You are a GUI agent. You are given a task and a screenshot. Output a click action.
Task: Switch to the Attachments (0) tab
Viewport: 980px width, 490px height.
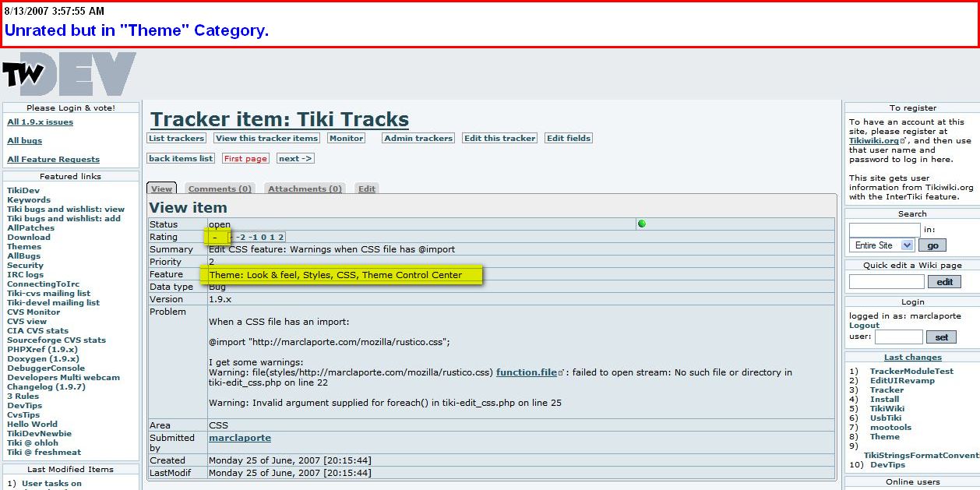click(x=305, y=189)
